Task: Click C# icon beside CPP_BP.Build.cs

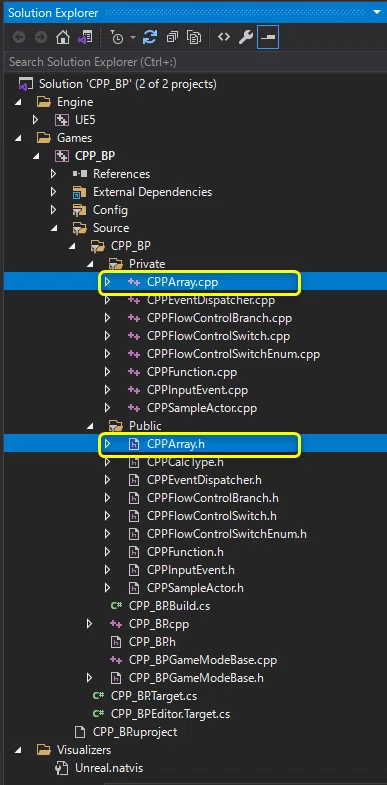Action: (x=116, y=606)
